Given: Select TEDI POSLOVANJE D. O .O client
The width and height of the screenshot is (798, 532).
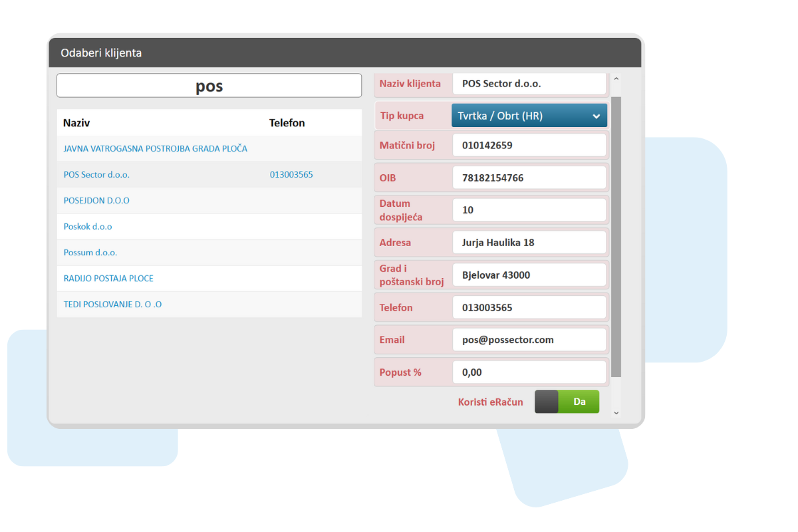Looking at the screenshot, I should tap(112, 305).
